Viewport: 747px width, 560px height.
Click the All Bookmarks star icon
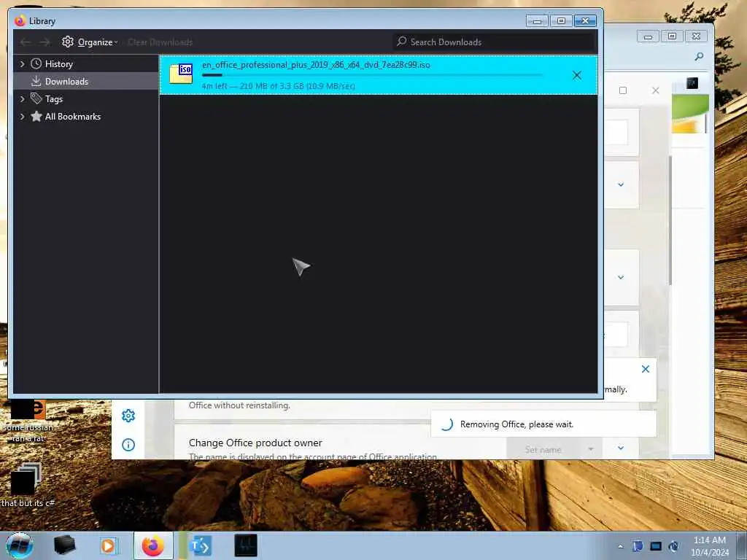tap(36, 116)
